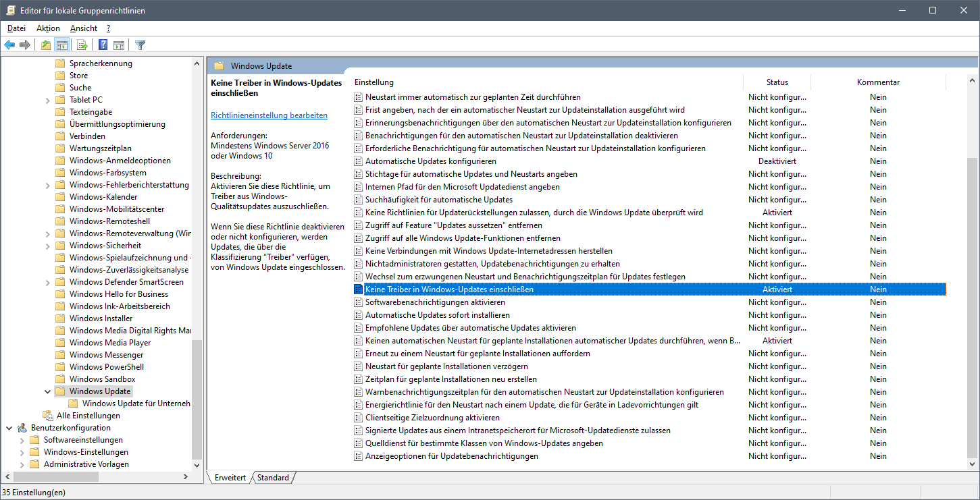Click icon beside Clientseitige Zielzuordnung aktivieren
Screen dimensions: 980x500
pos(359,418)
